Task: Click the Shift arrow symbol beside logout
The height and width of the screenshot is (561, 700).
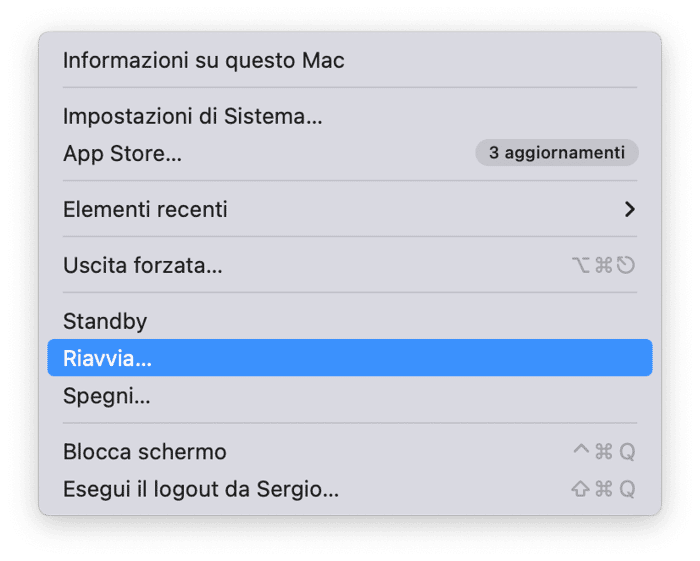Action: click(580, 489)
